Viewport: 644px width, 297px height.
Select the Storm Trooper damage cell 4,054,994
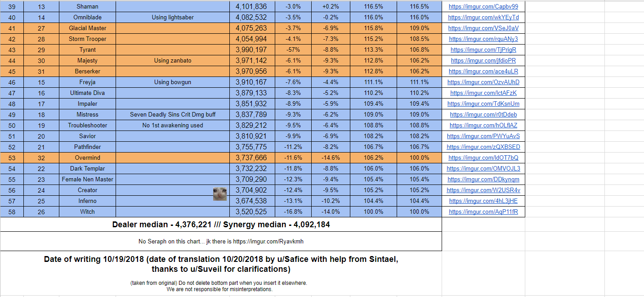click(251, 39)
